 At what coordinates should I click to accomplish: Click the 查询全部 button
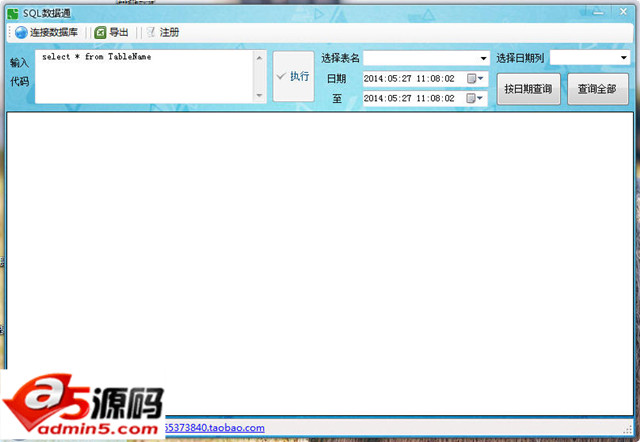(598, 89)
